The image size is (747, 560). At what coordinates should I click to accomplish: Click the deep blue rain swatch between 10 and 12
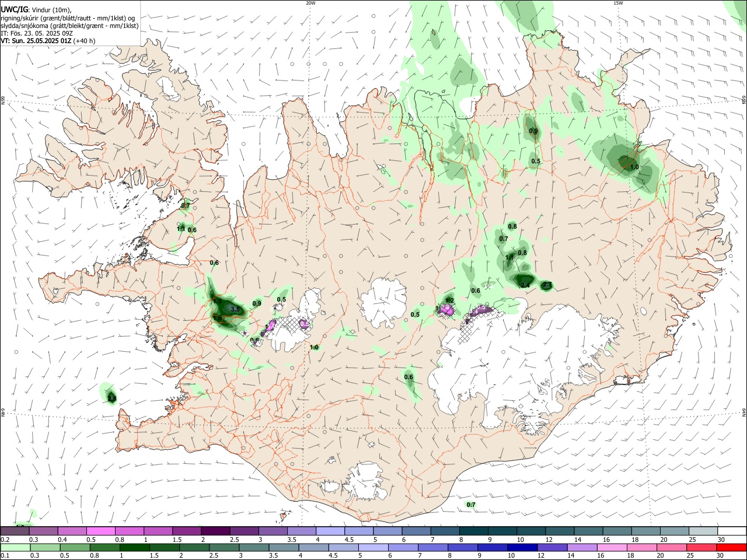(x=522, y=547)
